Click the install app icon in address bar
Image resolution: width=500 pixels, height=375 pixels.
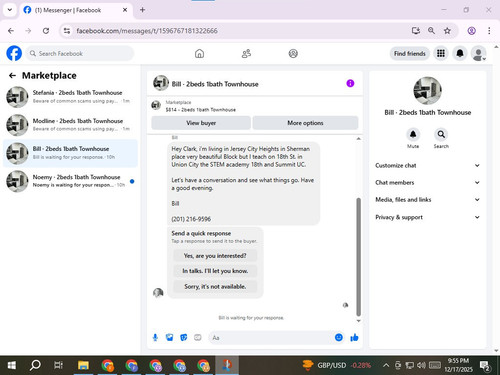[415, 31]
